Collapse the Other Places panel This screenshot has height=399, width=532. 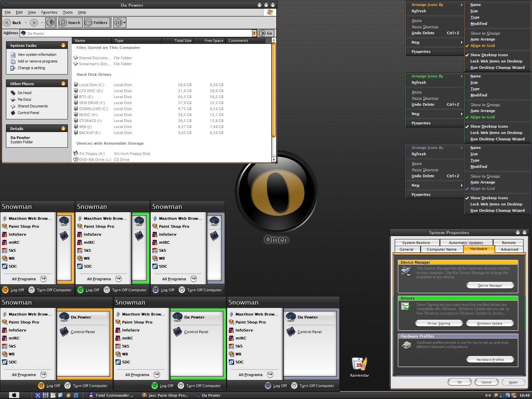pyautogui.click(x=63, y=83)
